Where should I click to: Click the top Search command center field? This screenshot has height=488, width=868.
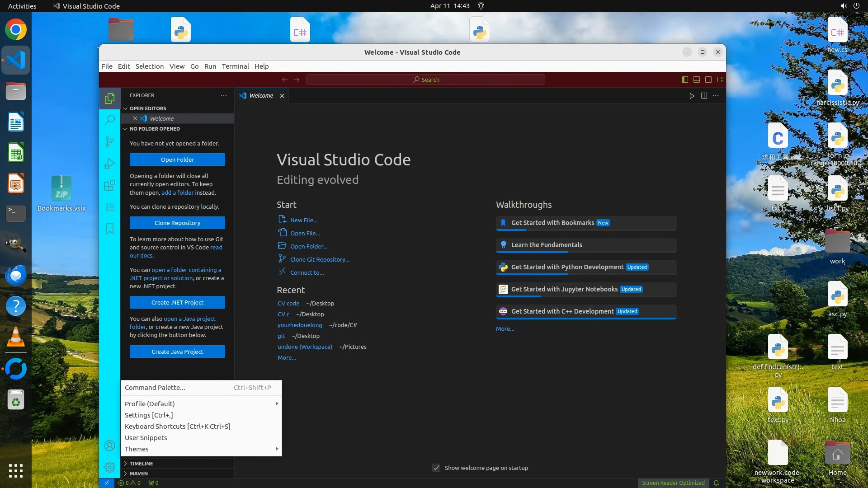click(x=425, y=80)
